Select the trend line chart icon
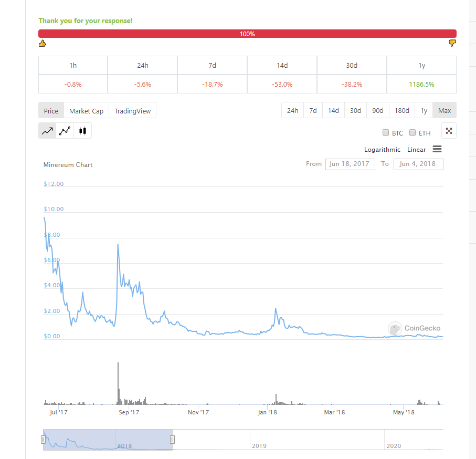The height and width of the screenshot is (459, 476). coord(47,131)
